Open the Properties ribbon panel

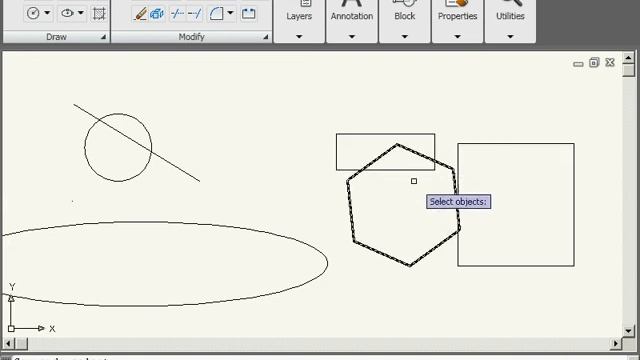[458, 20]
